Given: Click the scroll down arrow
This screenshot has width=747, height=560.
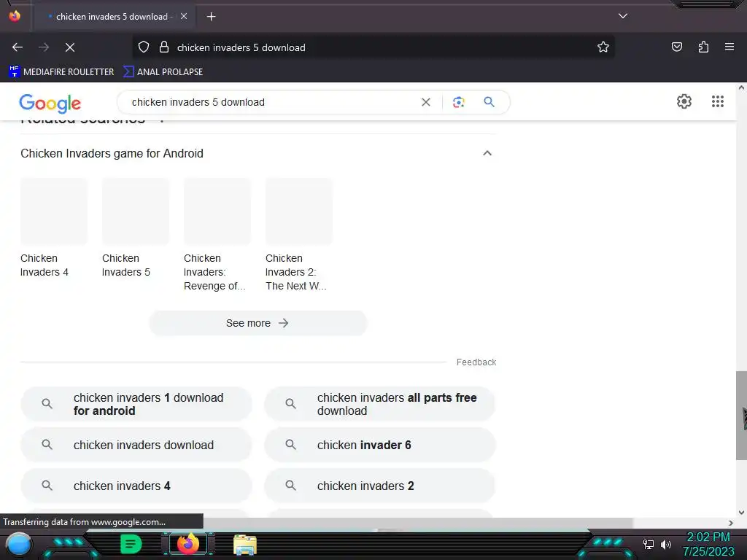Looking at the screenshot, I should (741, 513).
